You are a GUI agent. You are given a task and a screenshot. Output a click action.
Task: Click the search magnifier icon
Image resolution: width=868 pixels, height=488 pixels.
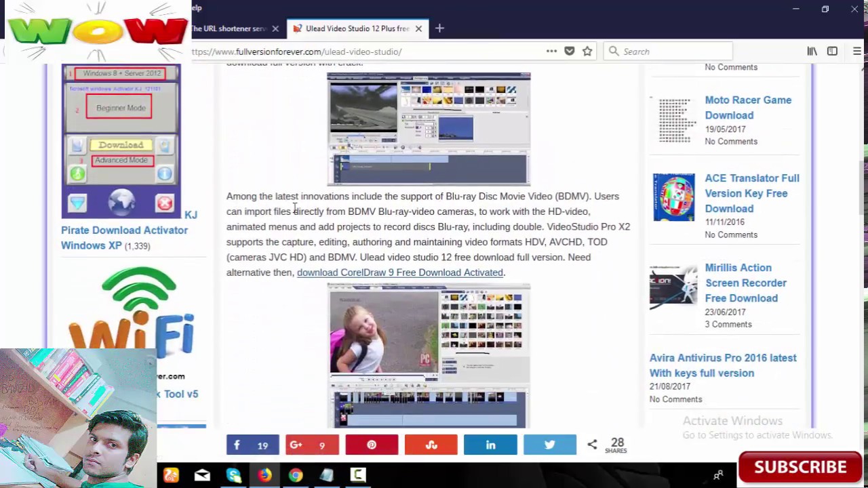(614, 52)
